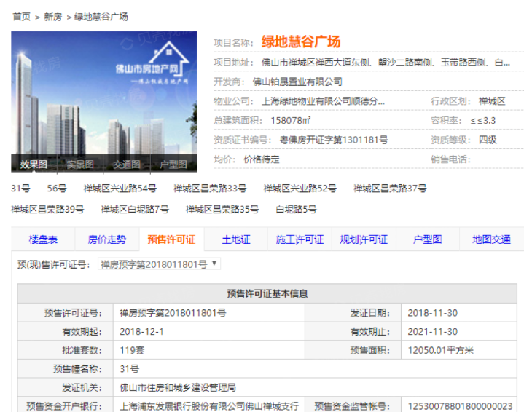
Task: Show the 交通图 image tab
Action: point(127,165)
